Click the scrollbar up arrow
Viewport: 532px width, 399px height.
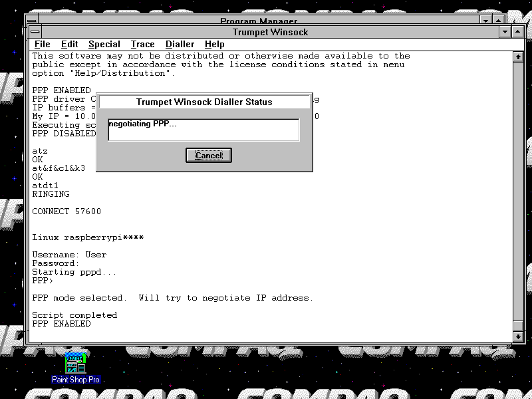[x=518, y=57]
